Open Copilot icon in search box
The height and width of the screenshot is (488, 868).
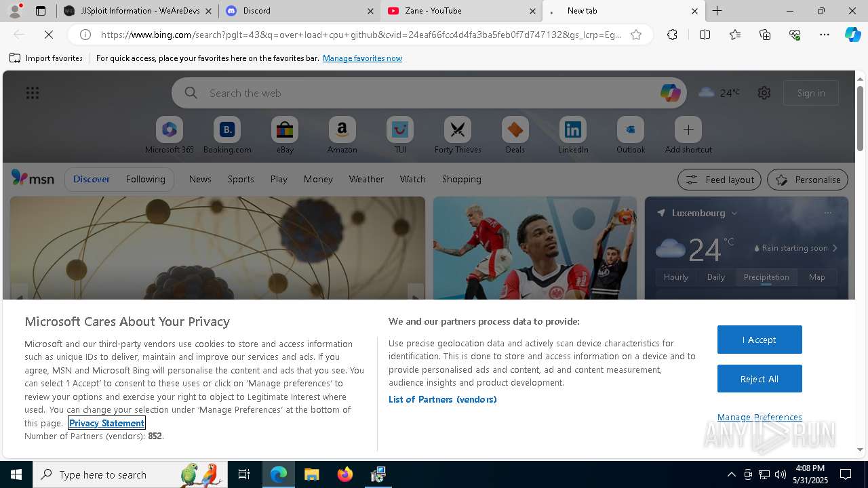point(670,93)
